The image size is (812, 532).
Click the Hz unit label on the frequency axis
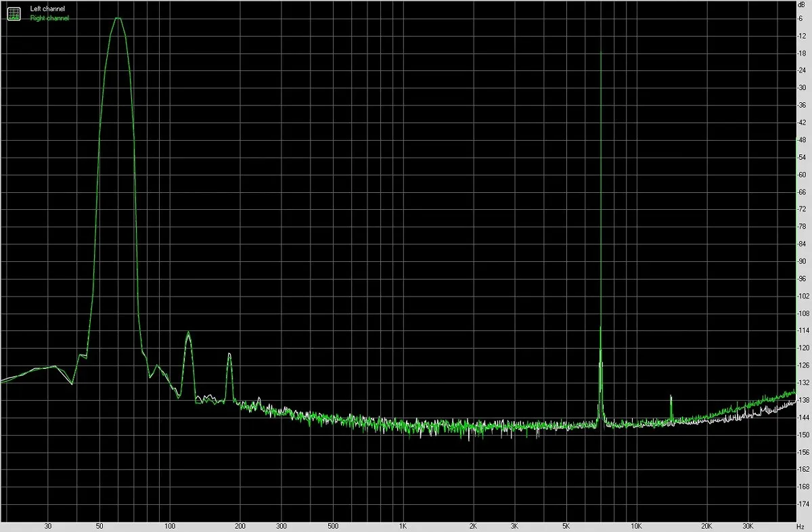(802, 525)
